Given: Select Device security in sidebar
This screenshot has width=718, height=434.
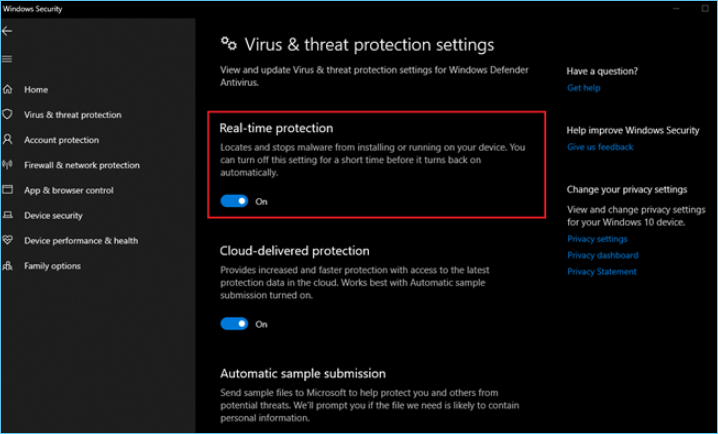Looking at the screenshot, I should [54, 215].
